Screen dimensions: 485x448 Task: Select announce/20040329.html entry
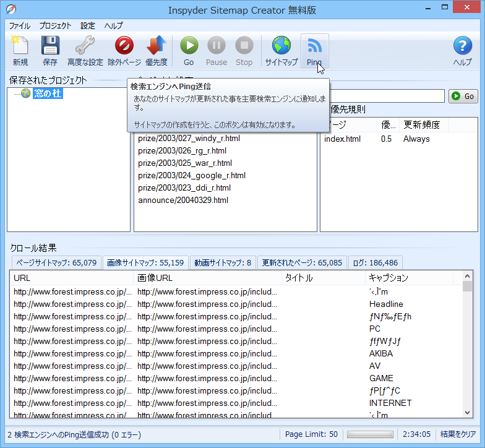[x=183, y=200]
